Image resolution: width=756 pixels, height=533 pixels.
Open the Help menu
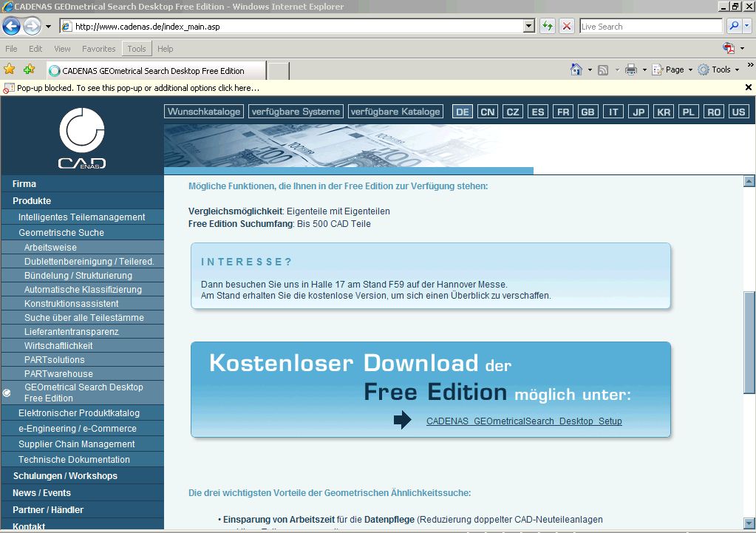coord(165,49)
